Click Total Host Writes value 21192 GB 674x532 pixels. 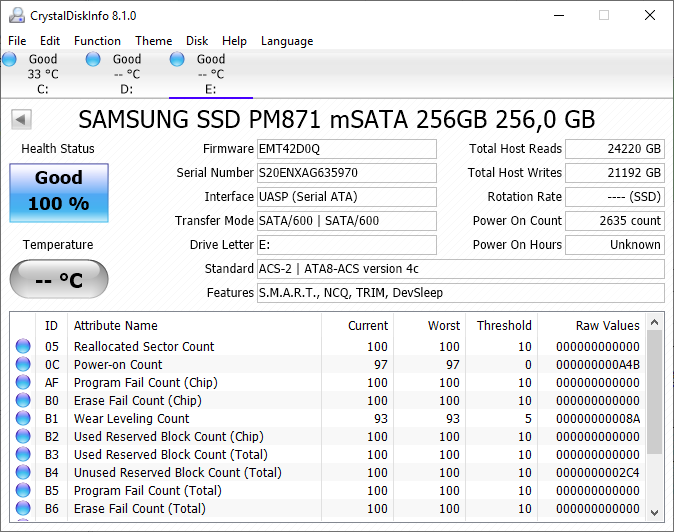(x=615, y=173)
